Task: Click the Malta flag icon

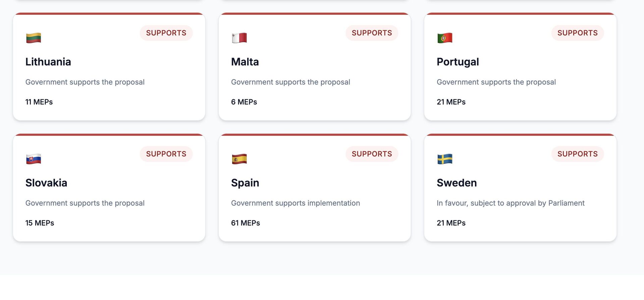Action: [239, 38]
